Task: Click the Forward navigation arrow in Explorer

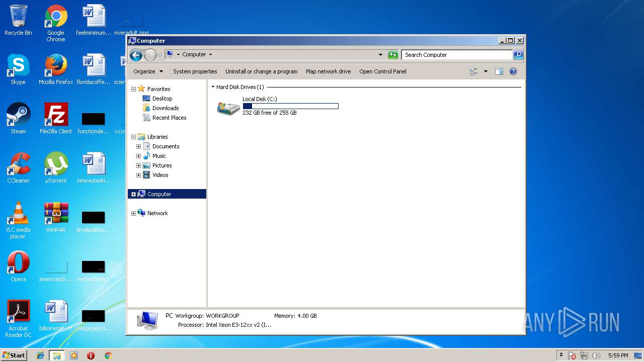Action: (x=150, y=55)
